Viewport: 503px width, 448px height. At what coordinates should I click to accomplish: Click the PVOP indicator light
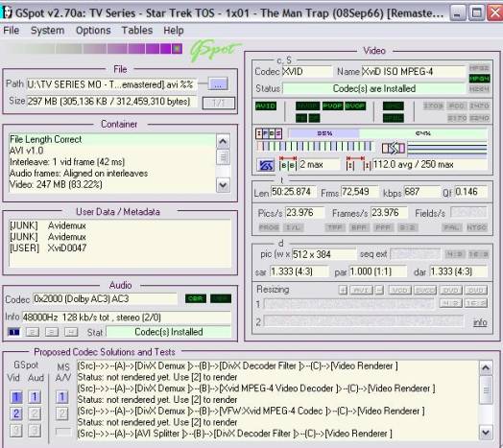click(333, 106)
